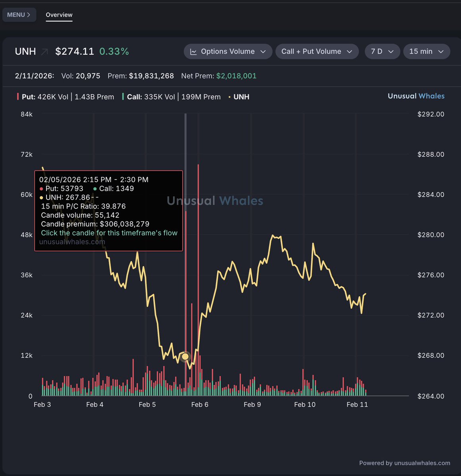
Task: Click the $274.11 price value
Action: 75,52
